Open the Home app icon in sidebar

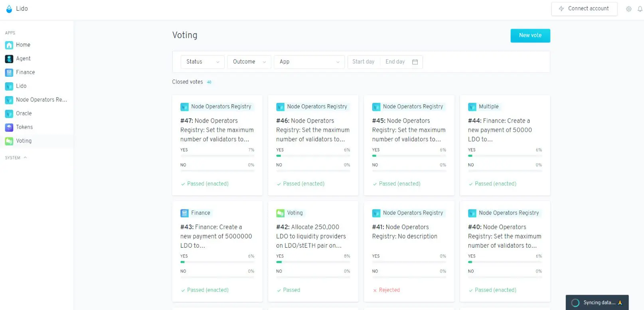click(x=9, y=45)
